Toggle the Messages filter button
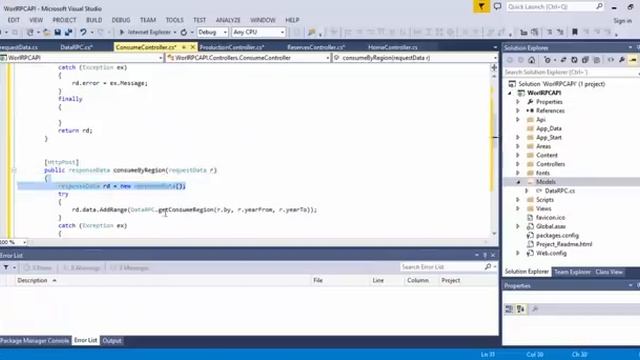 tap(130, 268)
